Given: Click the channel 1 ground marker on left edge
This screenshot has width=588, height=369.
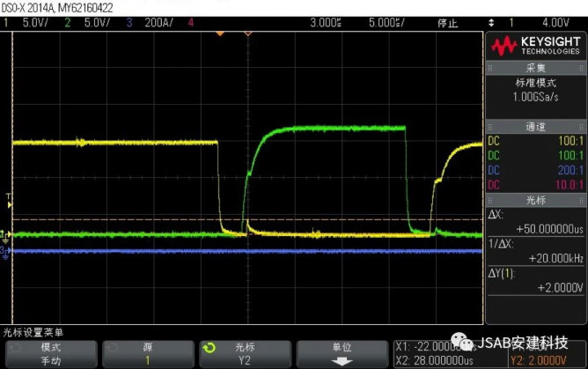Looking at the screenshot, I should click(x=5, y=233).
